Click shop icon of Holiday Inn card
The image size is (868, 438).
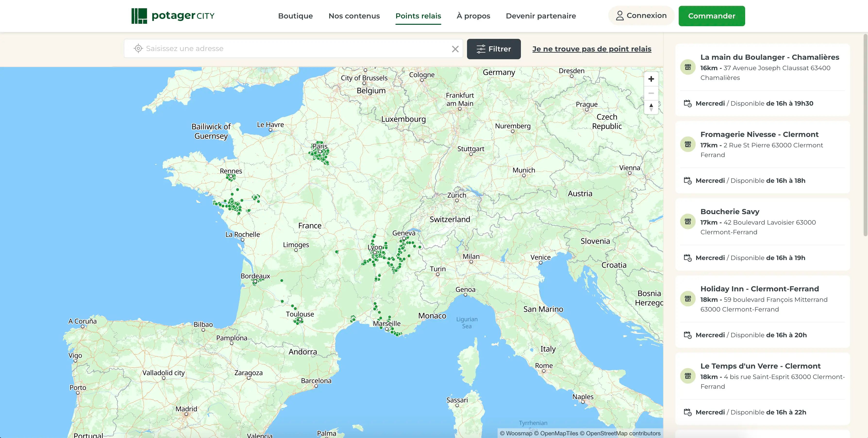688,298
